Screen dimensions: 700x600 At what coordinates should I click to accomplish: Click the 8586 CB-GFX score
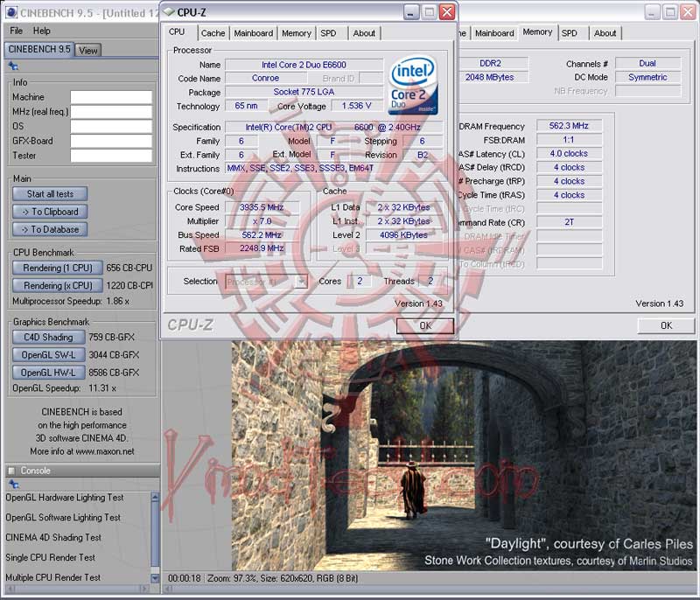114,373
